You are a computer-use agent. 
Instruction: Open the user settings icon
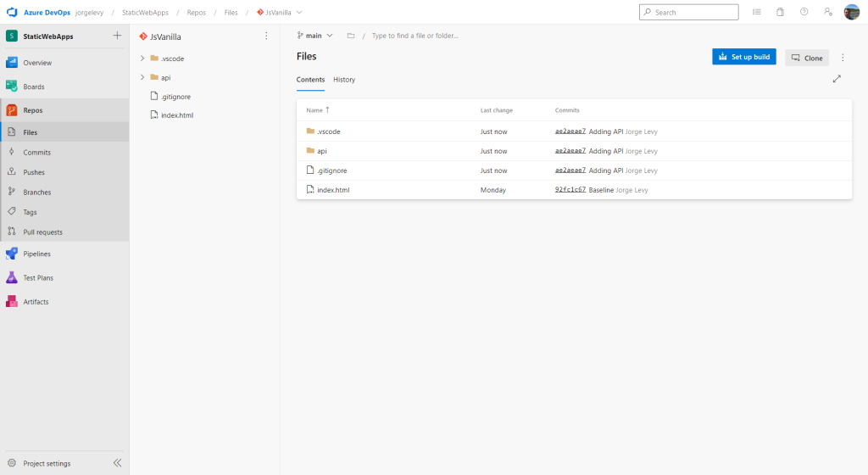point(827,12)
